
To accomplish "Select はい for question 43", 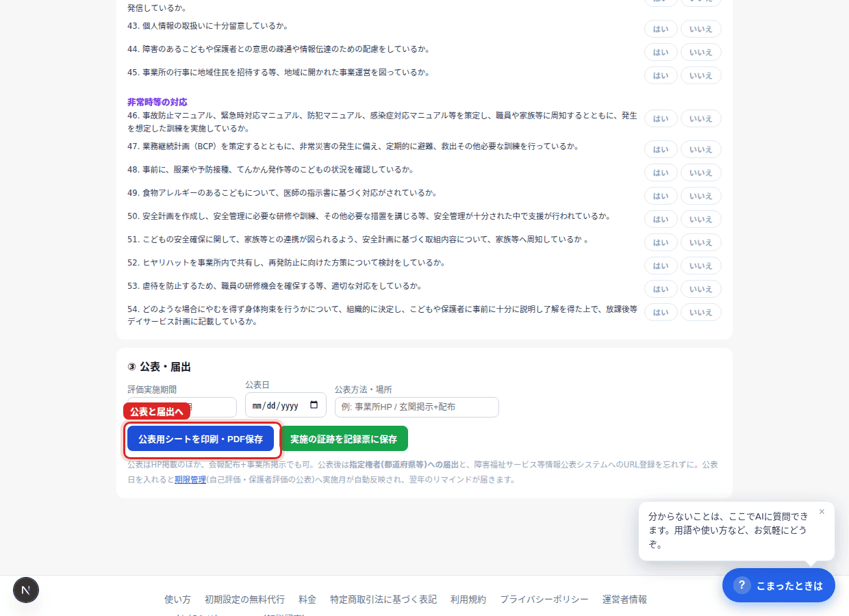I will (661, 29).
